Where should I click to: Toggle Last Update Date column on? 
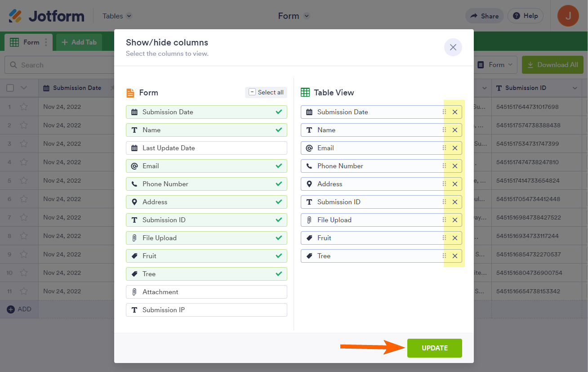[x=206, y=148]
